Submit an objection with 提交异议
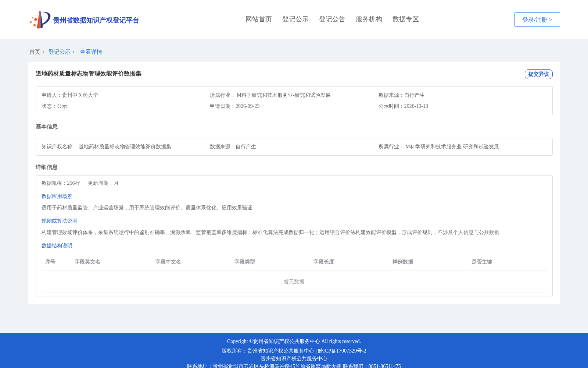Viewport: 588px width, 368px height. [x=539, y=74]
